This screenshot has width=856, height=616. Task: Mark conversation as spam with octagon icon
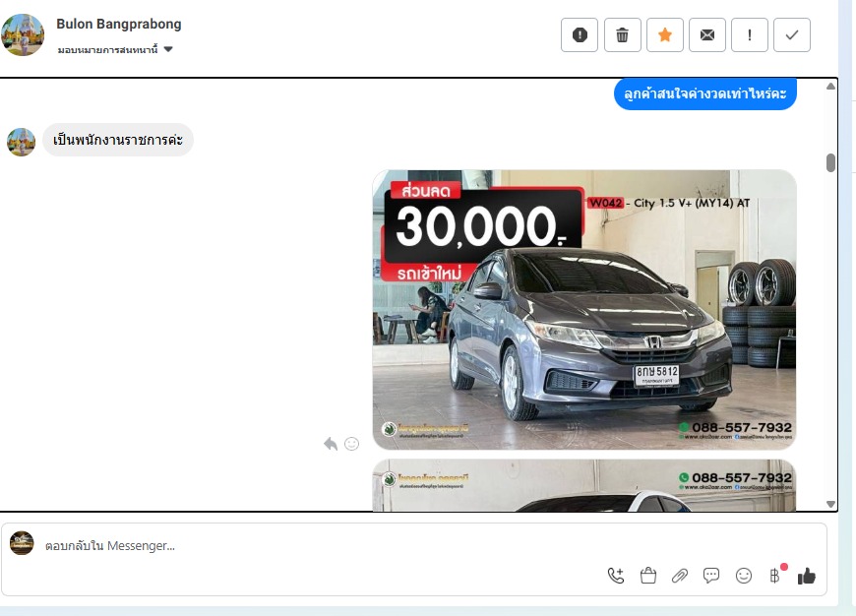[x=580, y=35]
